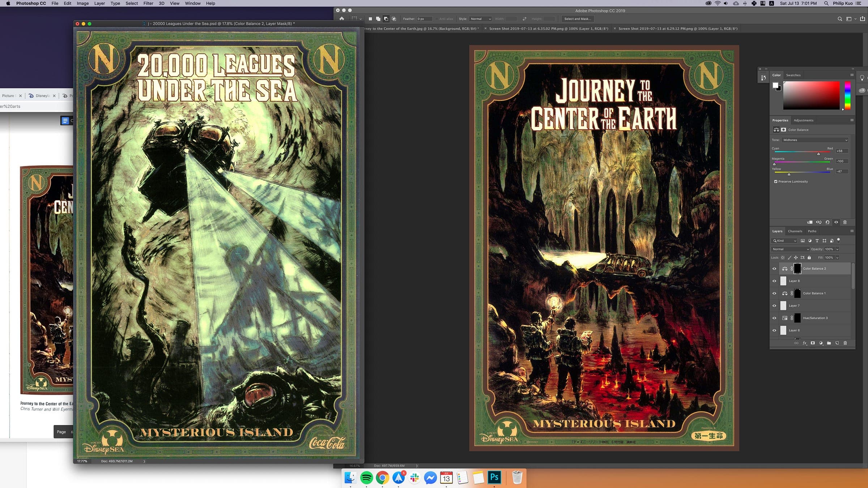Select the Intersect with Selection mode icon
868x488 pixels.
coord(394,19)
